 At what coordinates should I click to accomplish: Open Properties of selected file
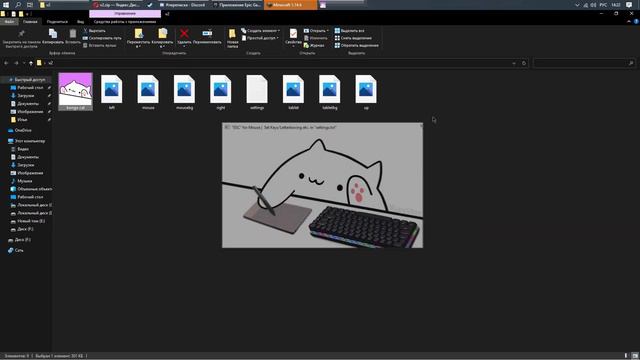coord(293,37)
